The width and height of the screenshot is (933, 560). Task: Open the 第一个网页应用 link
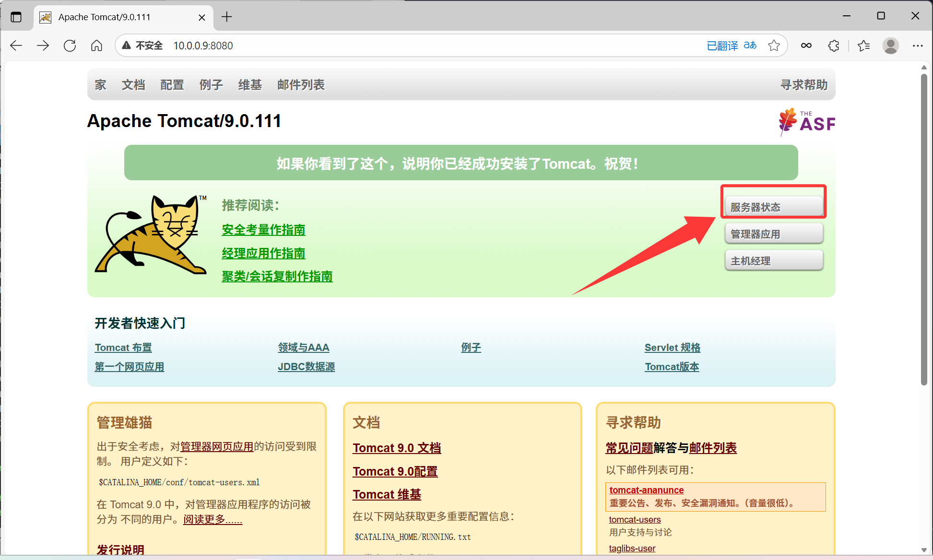[130, 367]
